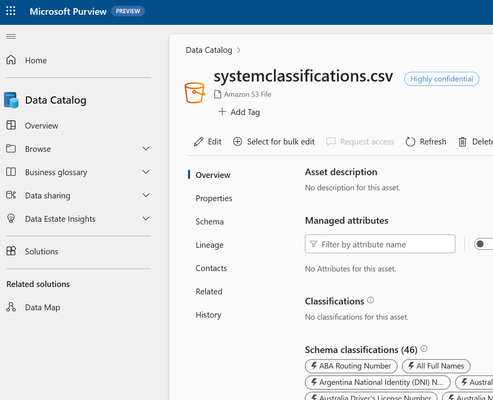Screen dimensions: 493x400
Task: Open Data Map related solution
Action: tap(42, 307)
